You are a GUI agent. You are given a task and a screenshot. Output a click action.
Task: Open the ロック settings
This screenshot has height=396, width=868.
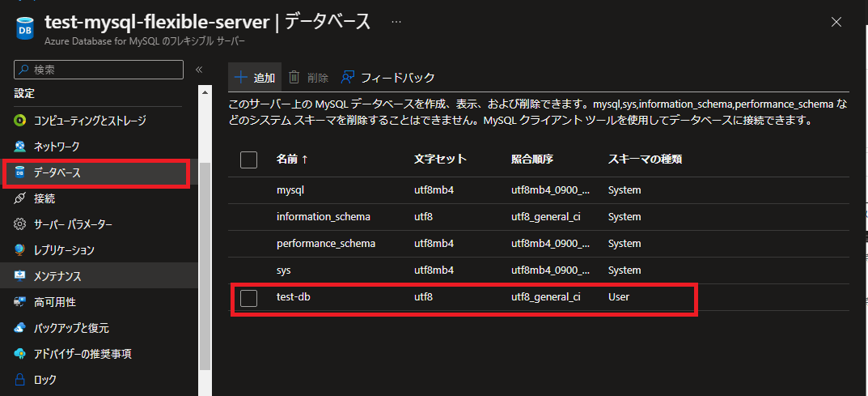[x=44, y=380]
